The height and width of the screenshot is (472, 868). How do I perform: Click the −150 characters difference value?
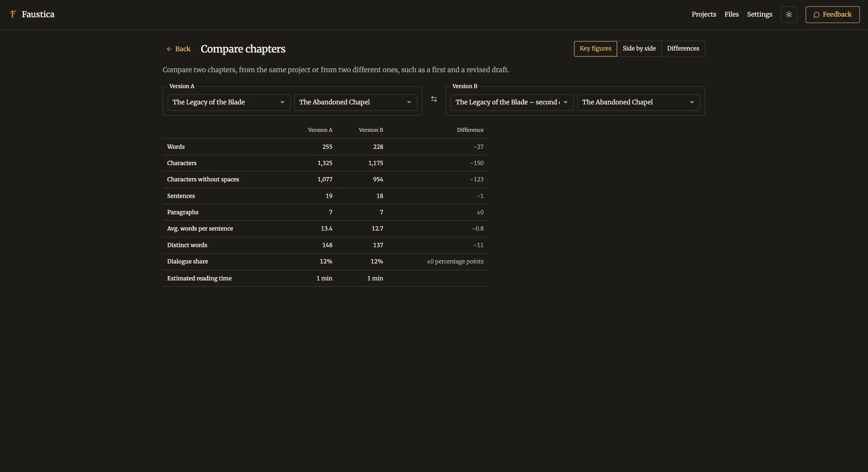[477, 163]
